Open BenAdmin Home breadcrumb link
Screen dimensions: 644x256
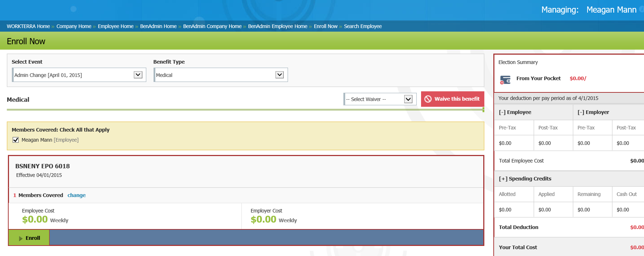tap(158, 26)
